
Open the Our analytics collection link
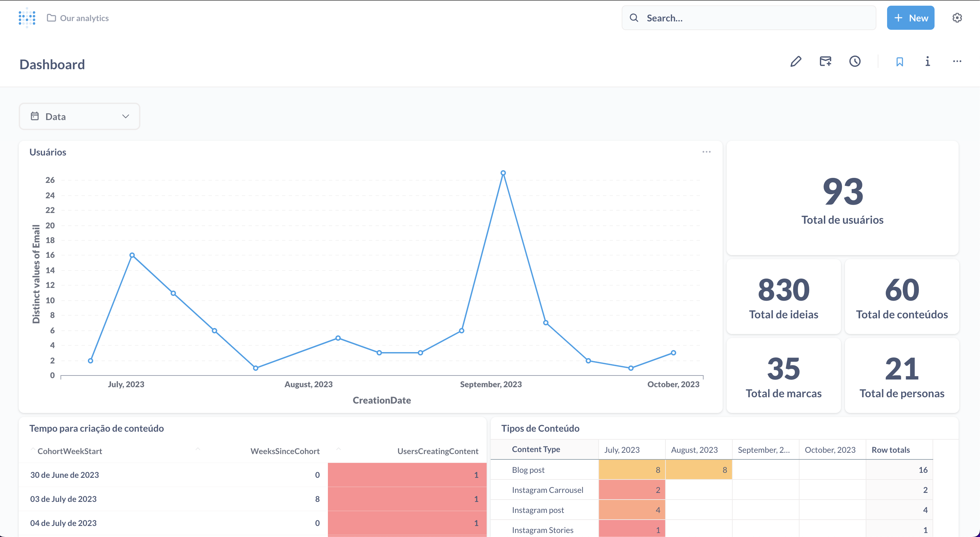tap(84, 18)
